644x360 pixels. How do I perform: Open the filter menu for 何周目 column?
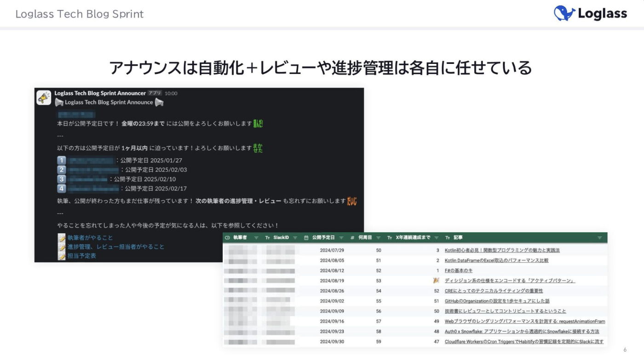tap(378, 238)
